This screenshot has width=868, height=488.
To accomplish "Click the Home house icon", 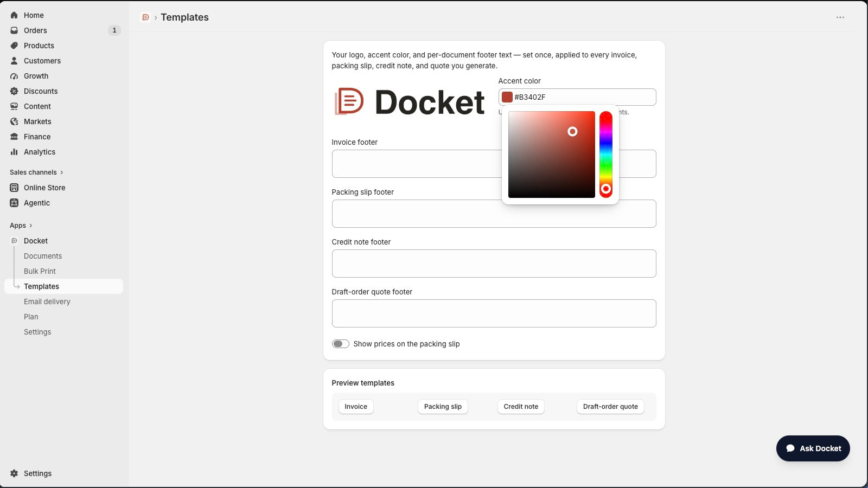I will pyautogui.click(x=14, y=15).
